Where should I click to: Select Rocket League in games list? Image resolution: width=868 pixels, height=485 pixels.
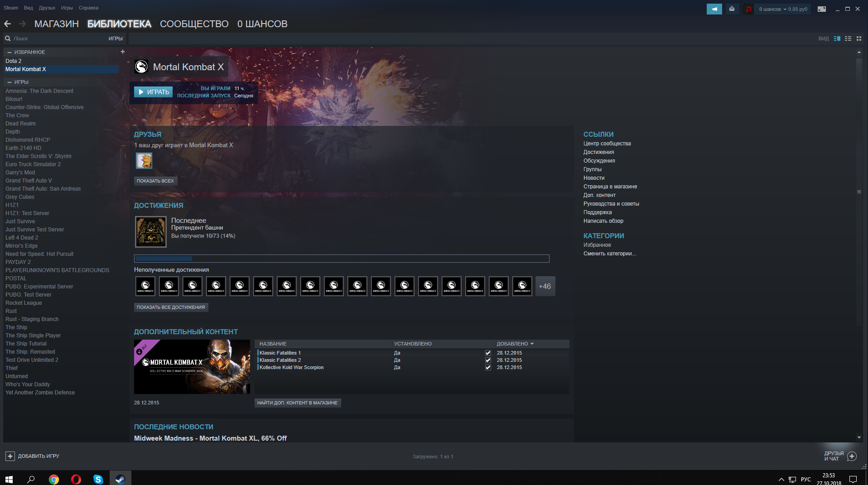24,303
